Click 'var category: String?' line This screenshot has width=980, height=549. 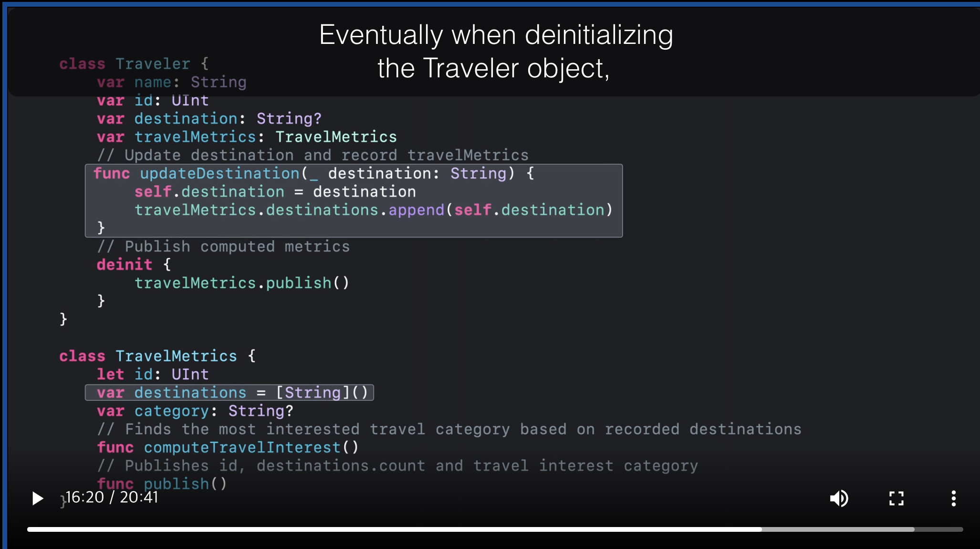195,411
